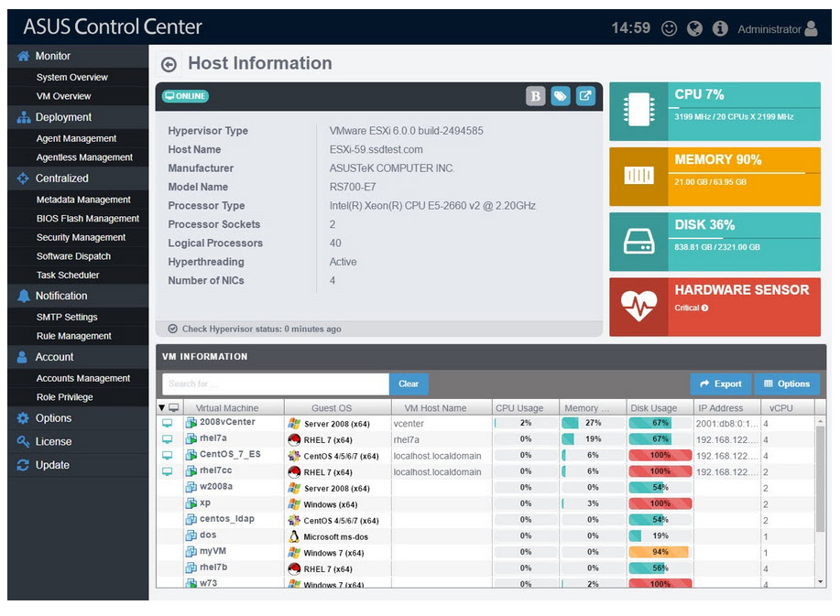Click the ESXi-59.ssdtest.com host name value
The height and width of the screenshot is (616, 840).
[376, 150]
